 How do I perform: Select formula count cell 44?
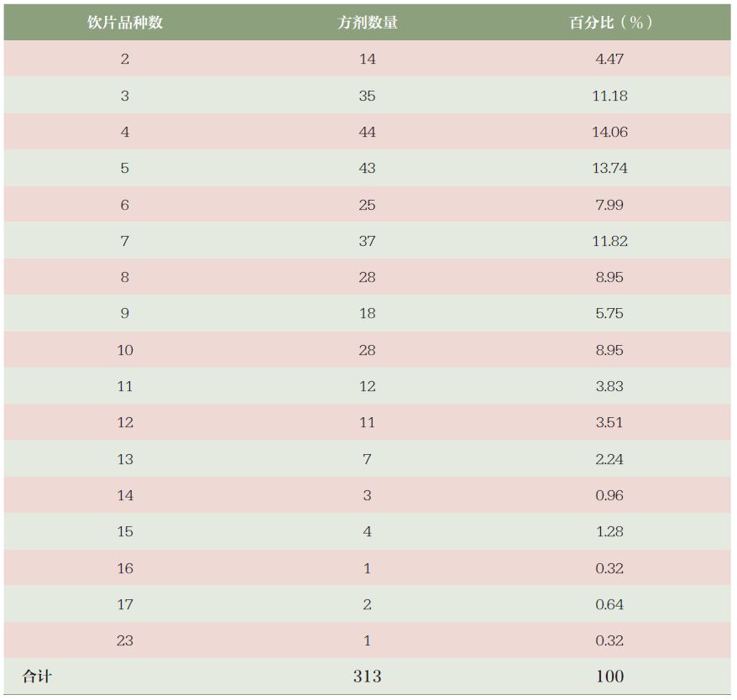(368, 132)
